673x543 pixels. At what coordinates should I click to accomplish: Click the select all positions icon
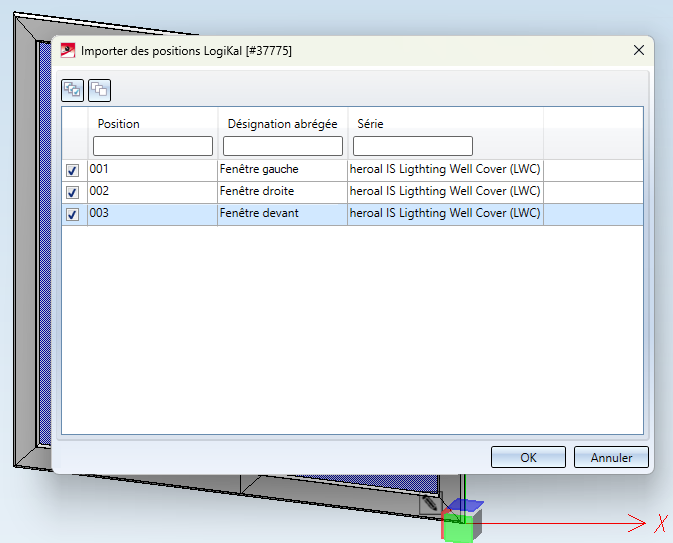point(73,90)
